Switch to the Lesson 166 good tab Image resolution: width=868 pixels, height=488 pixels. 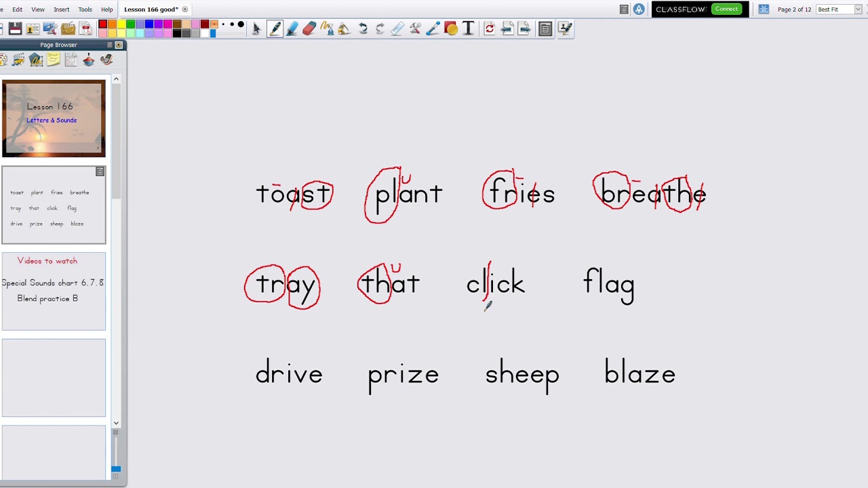click(x=151, y=9)
